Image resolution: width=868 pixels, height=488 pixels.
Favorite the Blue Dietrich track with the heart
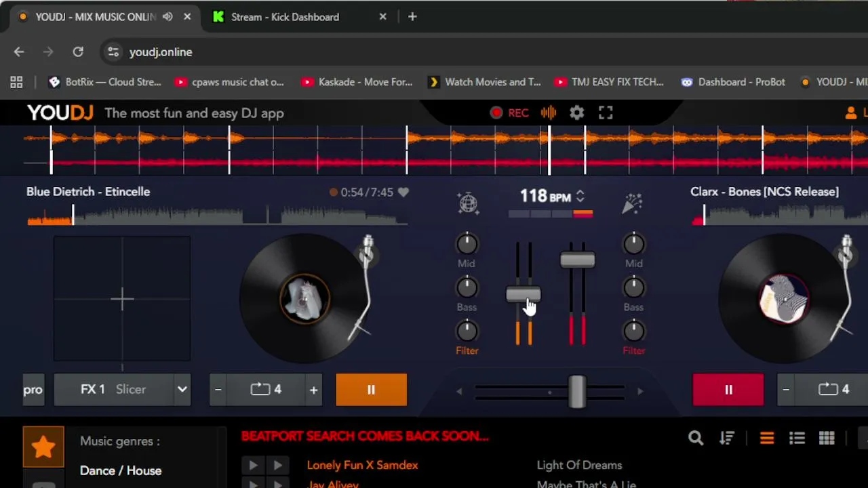tap(403, 192)
